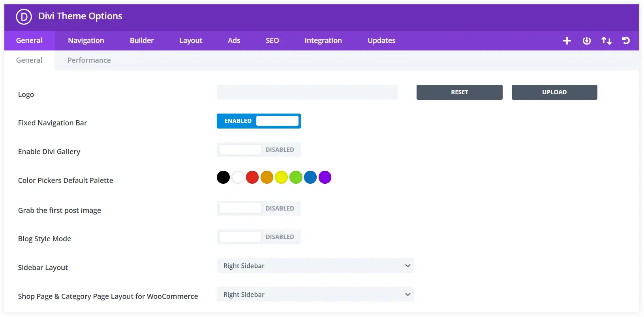Open the Sidebar Layout dropdown
644x317 pixels.
tap(315, 266)
